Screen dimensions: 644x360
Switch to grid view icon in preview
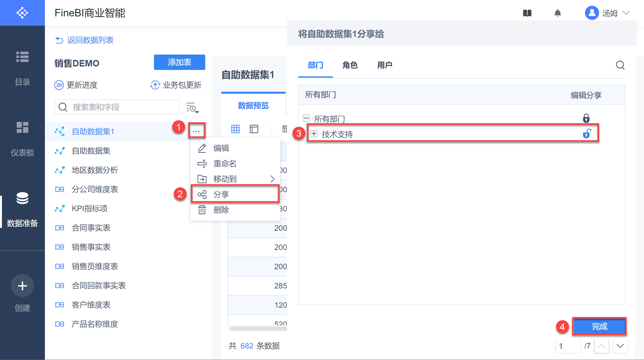(235, 129)
